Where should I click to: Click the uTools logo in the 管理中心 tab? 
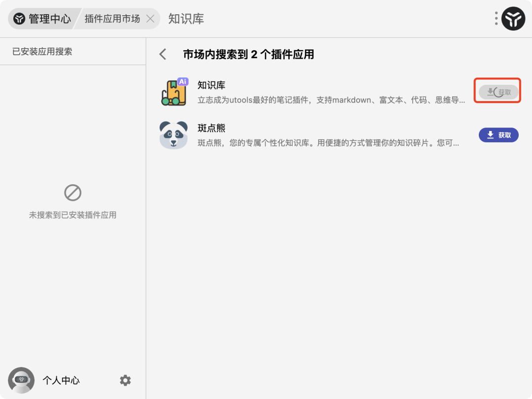click(x=19, y=19)
